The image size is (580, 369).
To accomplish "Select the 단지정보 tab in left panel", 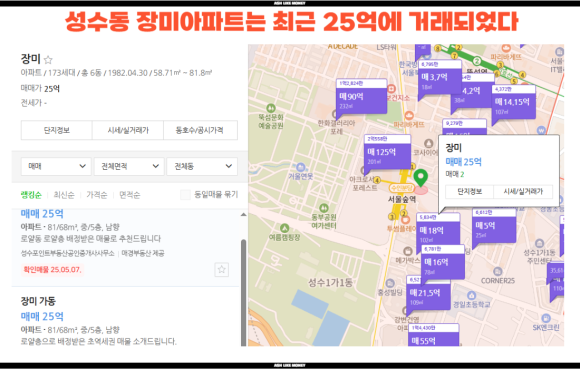I will [57, 130].
